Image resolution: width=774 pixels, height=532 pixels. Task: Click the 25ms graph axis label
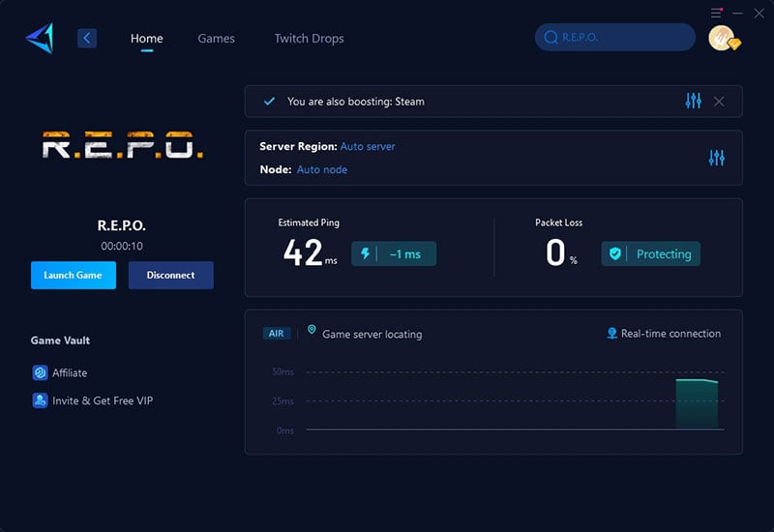(283, 401)
